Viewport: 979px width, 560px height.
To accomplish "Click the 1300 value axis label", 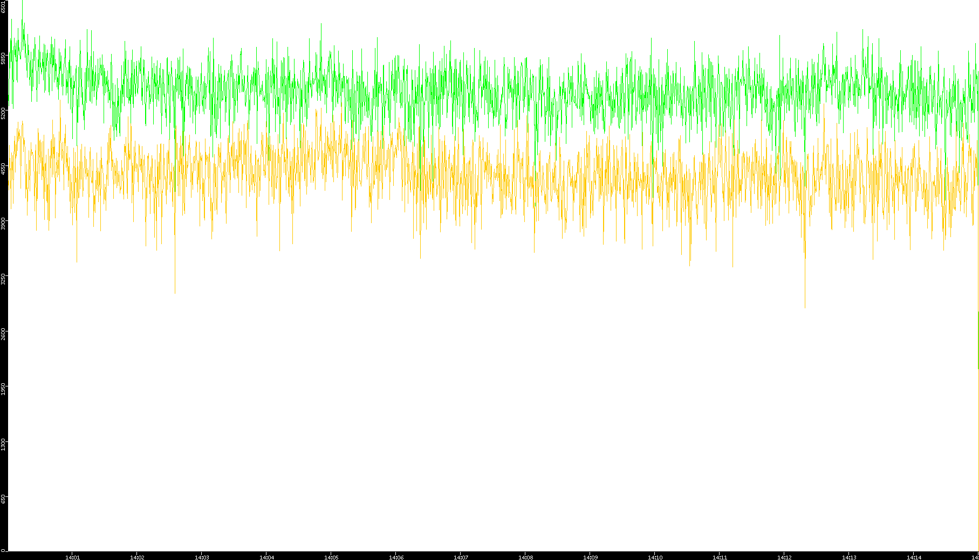I will [x=4, y=444].
